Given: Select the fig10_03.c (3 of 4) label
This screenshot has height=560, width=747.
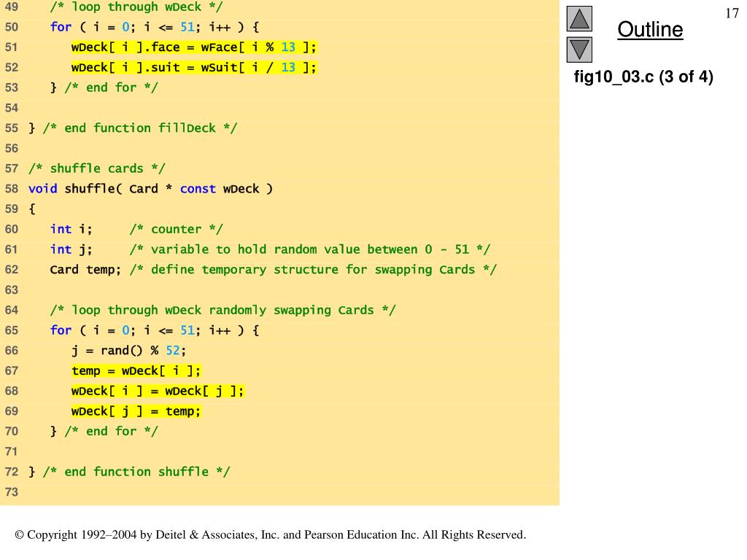Looking at the screenshot, I should click(x=643, y=77).
